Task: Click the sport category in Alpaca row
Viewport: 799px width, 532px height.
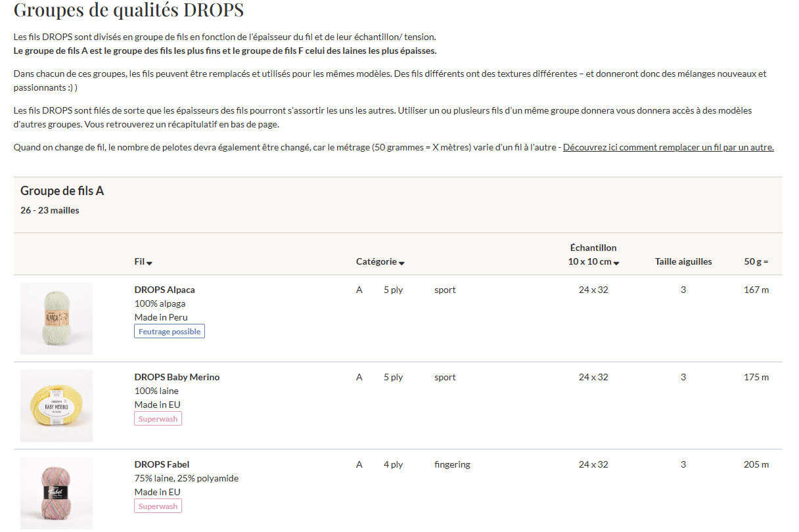Action: point(445,290)
